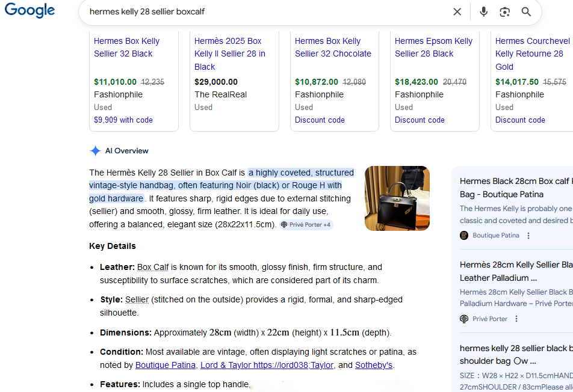The width and height of the screenshot is (573, 392).
Task: Open Hermes Black 28cm Box calf result
Action: (x=515, y=187)
